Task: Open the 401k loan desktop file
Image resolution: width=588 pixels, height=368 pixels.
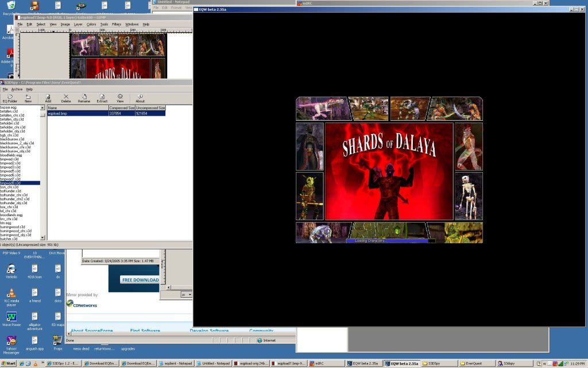Action: coord(34,271)
